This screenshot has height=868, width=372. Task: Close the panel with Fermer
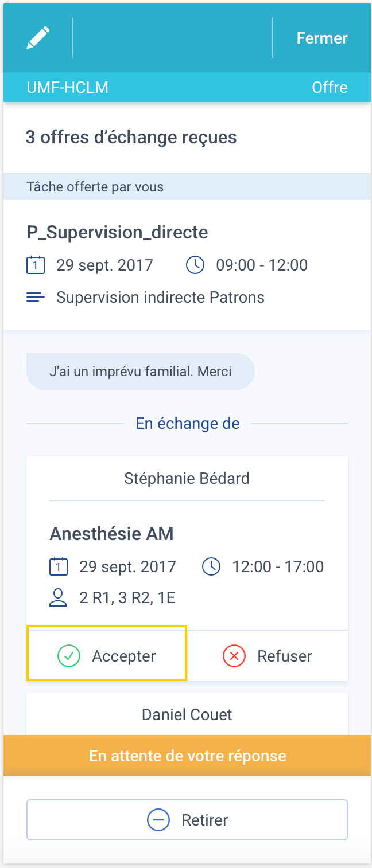(321, 38)
